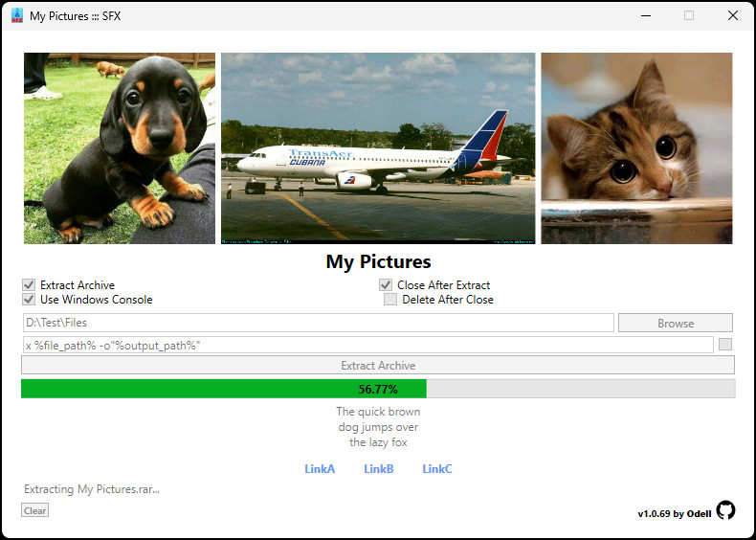Screen dimensions: 756x540
Task: Click the 'v1.0.69 by Odell' version text
Action: [x=675, y=514]
